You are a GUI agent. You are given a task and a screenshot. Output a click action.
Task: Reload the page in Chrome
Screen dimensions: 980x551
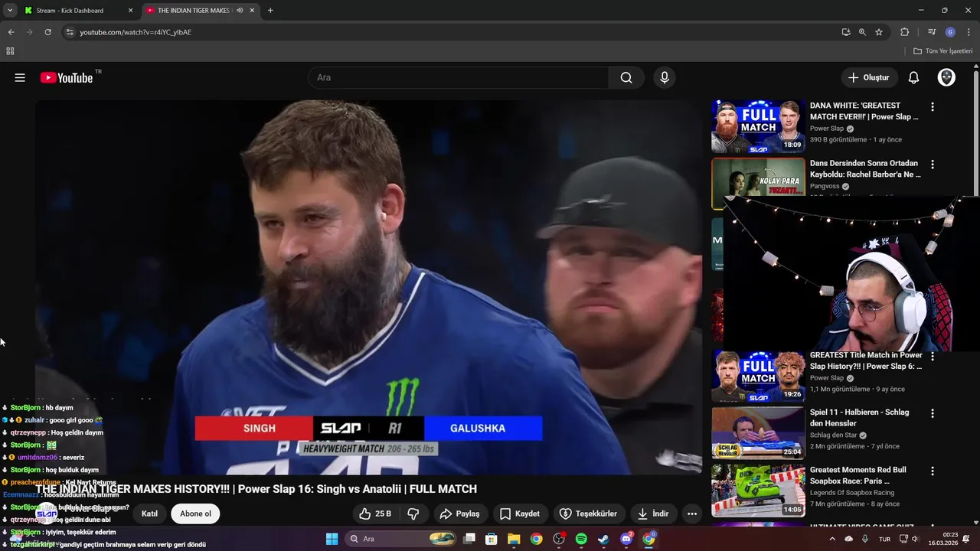47,32
